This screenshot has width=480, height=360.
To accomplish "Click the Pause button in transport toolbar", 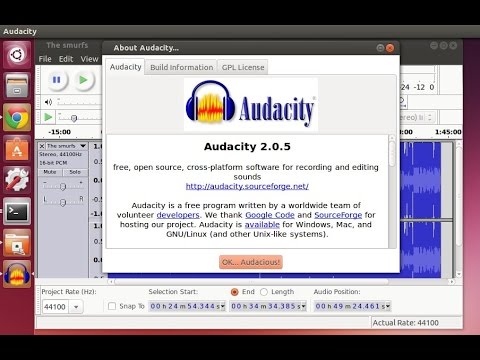I will (57, 80).
